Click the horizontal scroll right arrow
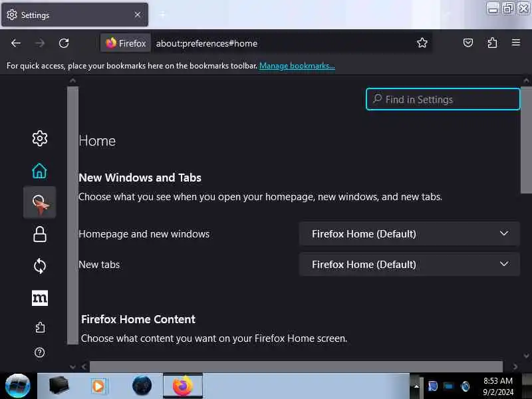The height and width of the screenshot is (399, 532). 515,366
